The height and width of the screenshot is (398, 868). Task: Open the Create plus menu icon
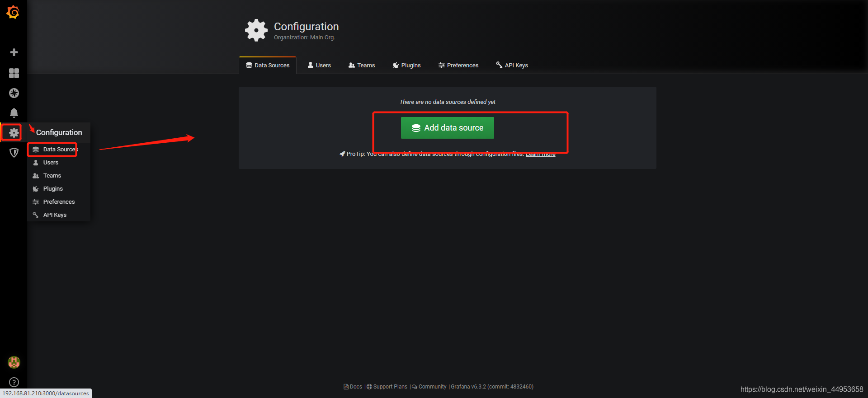tap(14, 52)
